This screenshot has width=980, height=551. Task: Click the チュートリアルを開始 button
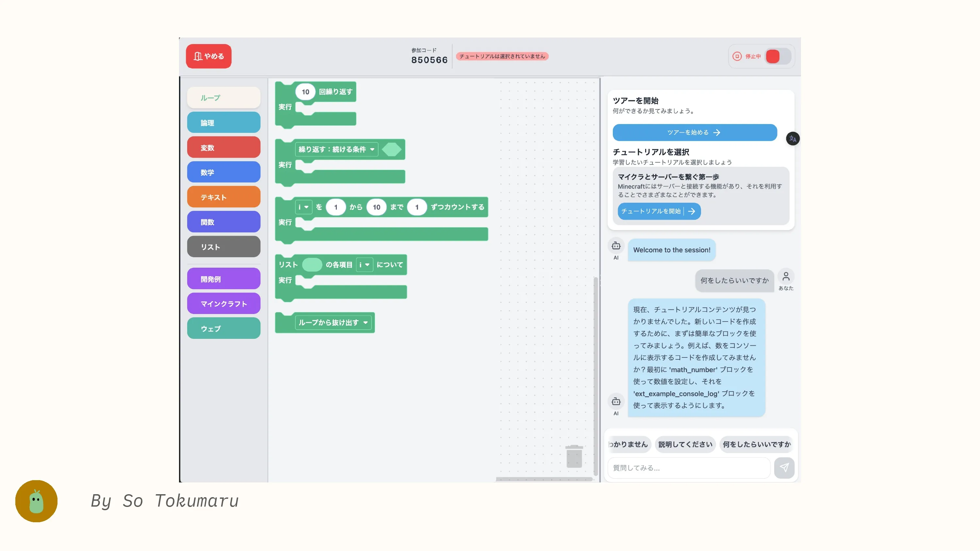click(659, 211)
